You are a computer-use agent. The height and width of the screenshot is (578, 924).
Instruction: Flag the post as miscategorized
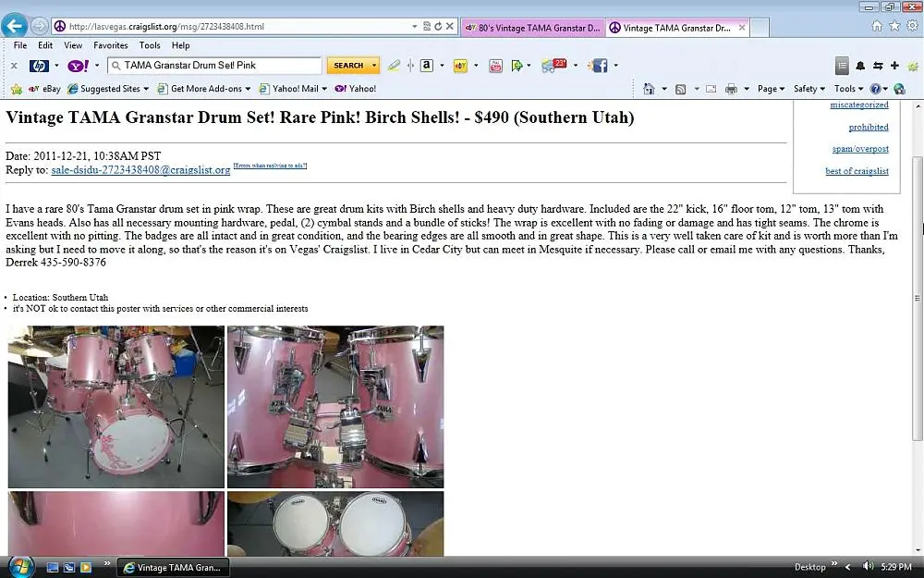tap(859, 105)
